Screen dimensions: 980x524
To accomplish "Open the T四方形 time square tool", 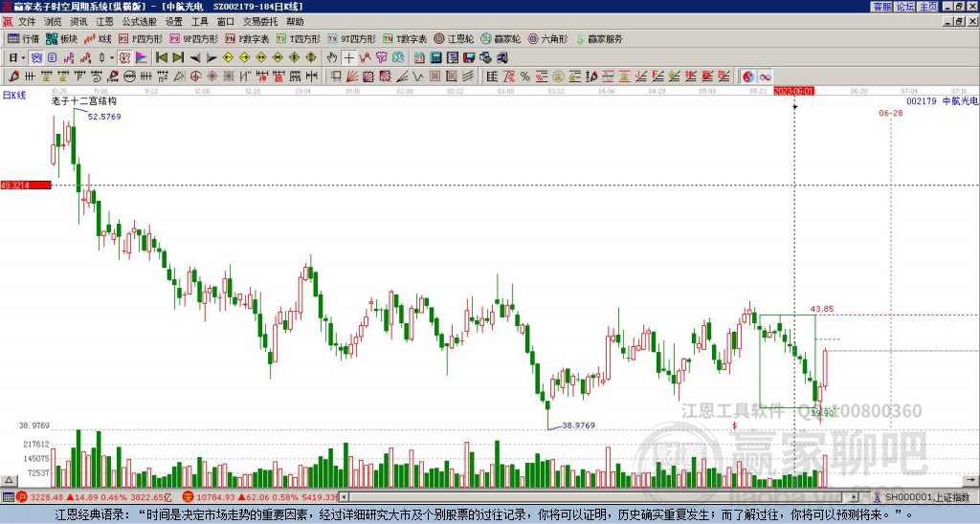I will pyautogui.click(x=299, y=38).
